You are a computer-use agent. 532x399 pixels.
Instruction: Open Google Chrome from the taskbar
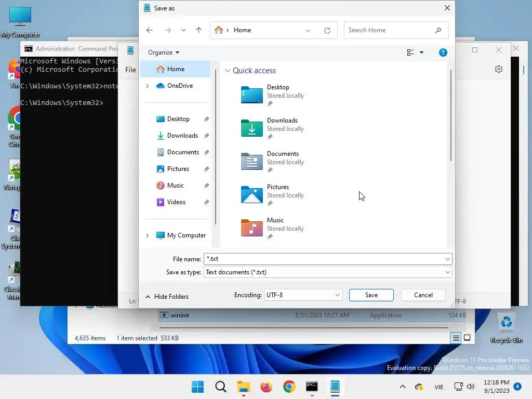[x=289, y=387]
